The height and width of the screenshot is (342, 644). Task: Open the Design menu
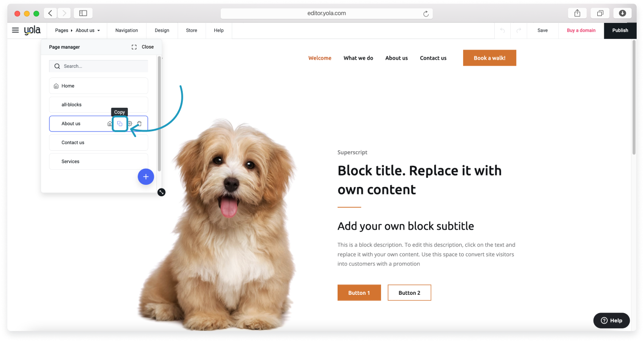(162, 30)
